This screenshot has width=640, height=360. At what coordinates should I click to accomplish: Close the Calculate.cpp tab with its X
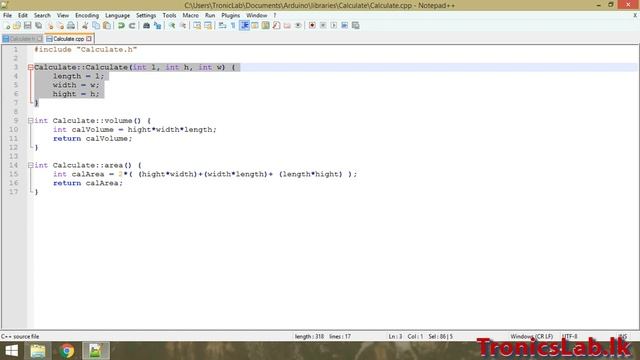tap(89, 39)
